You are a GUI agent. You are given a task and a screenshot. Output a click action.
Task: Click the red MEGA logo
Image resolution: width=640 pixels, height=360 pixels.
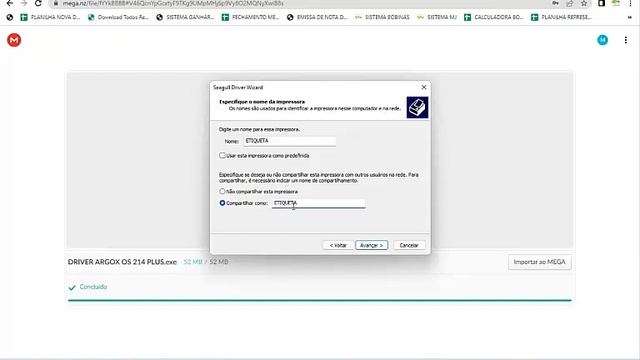point(14,40)
